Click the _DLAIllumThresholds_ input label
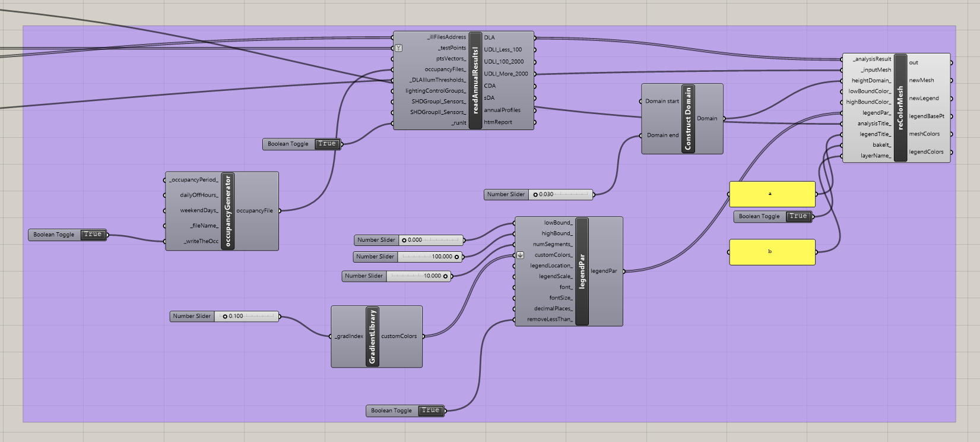980x442 pixels. click(437, 80)
